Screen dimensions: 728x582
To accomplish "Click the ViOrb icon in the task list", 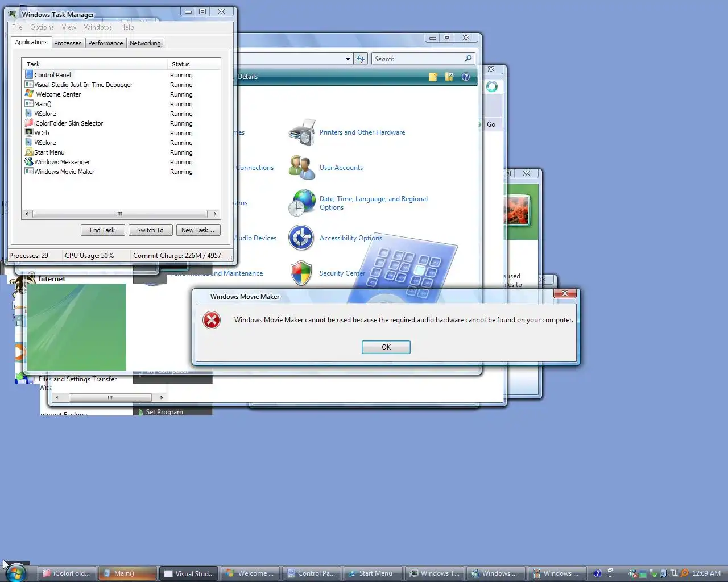I will coord(29,132).
